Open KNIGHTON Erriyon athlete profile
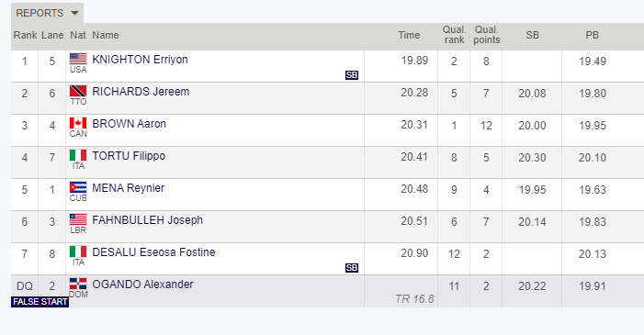The image size is (644, 335). 140,60
